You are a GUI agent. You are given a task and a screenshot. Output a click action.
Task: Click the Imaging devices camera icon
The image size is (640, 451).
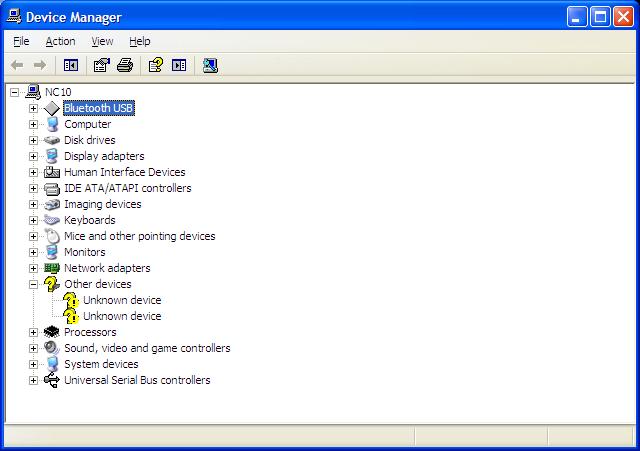(x=52, y=204)
